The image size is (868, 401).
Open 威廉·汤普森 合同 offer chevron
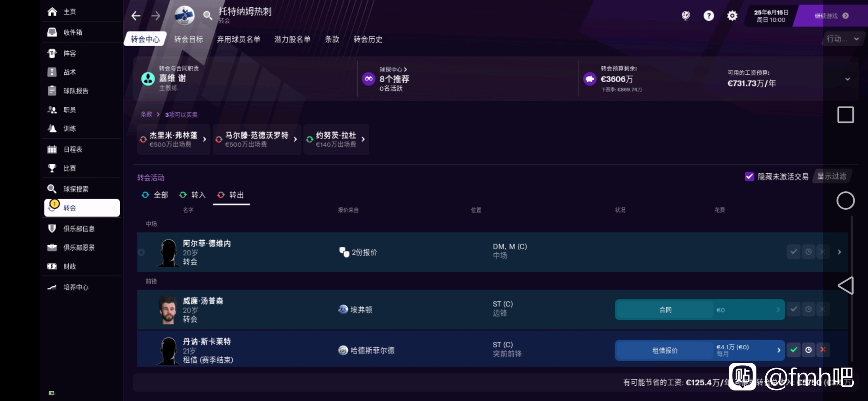tap(778, 310)
